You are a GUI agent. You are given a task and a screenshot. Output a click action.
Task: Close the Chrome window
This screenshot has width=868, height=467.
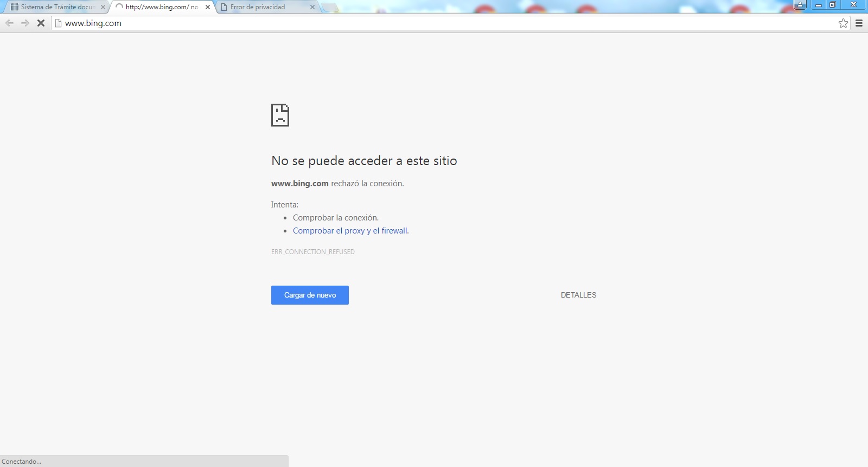point(853,5)
